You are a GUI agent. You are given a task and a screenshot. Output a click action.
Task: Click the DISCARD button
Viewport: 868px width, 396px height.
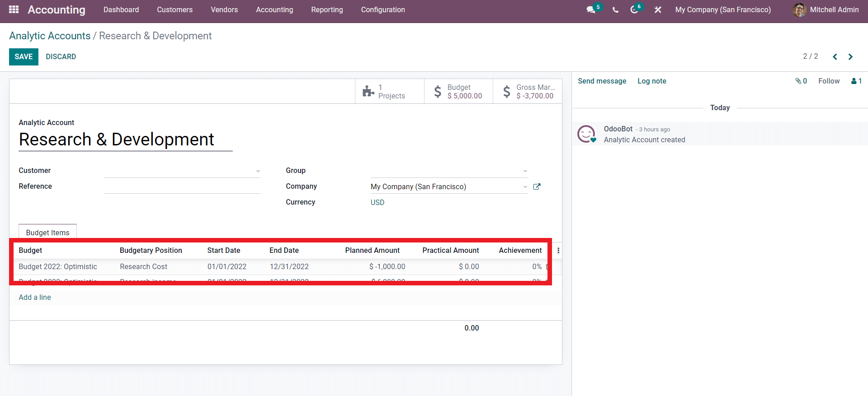point(61,57)
